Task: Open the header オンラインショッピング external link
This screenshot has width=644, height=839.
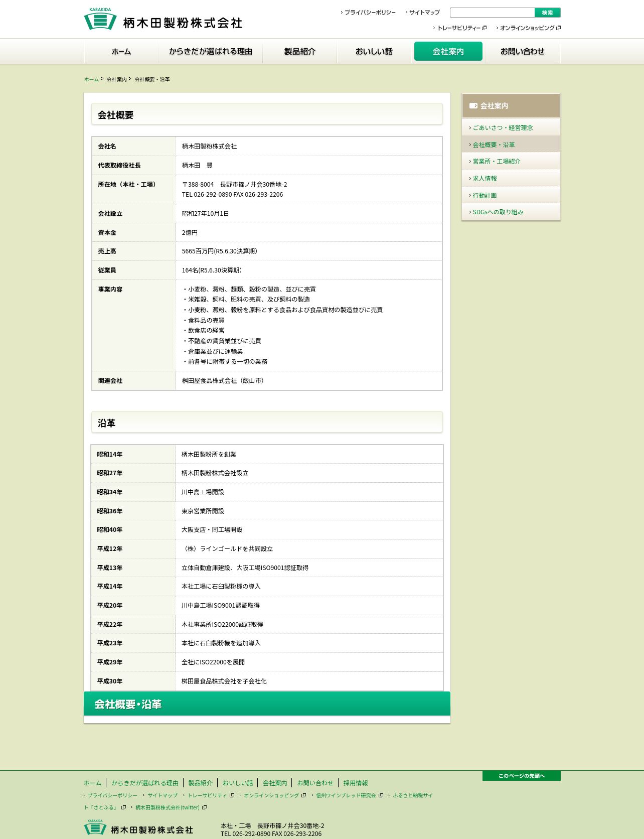Action: point(528,28)
